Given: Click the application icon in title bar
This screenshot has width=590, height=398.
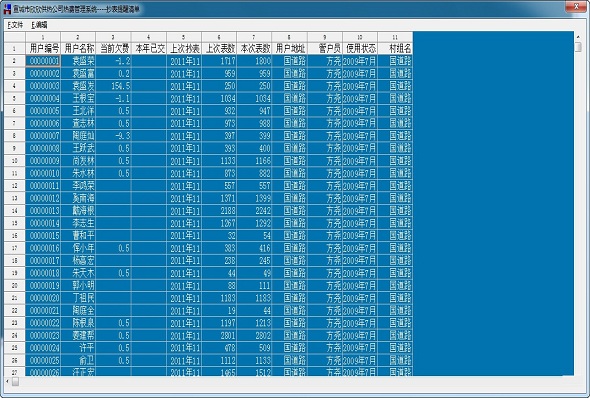Looking at the screenshot, I should tap(7, 8).
